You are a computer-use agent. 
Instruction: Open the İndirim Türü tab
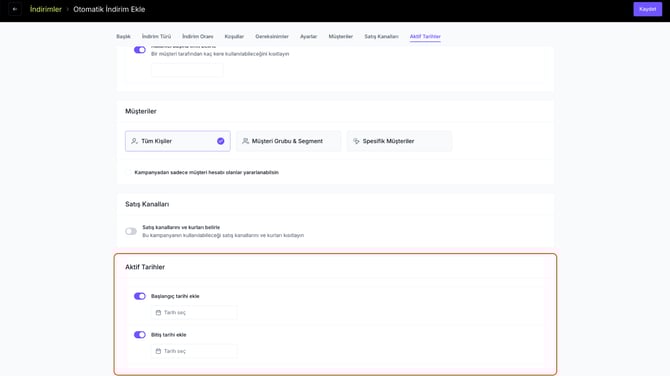pyautogui.click(x=156, y=36)
